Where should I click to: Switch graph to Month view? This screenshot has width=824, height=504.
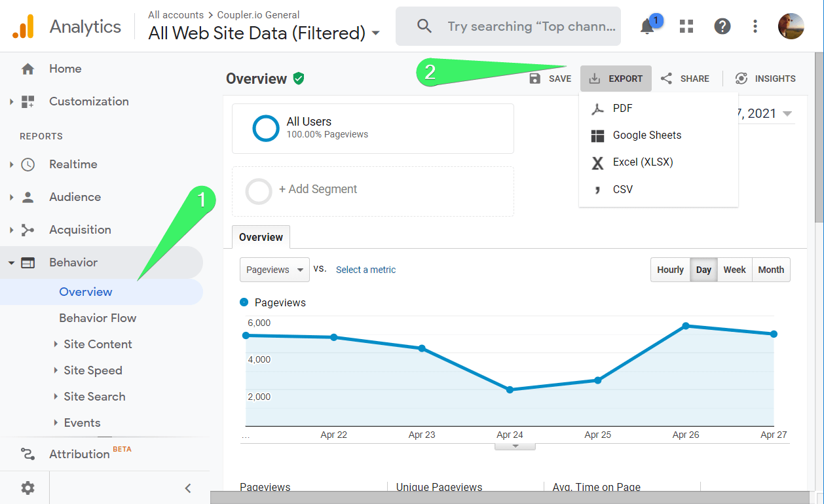[x=771, y=270]
